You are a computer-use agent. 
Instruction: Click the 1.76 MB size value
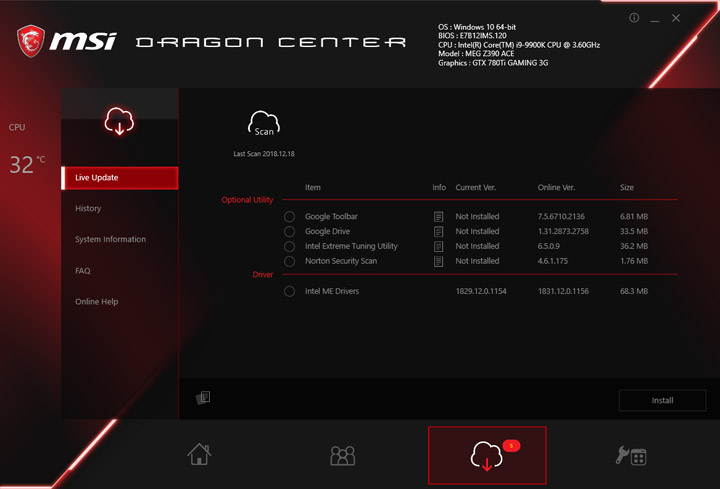click(x=634, y=261)
